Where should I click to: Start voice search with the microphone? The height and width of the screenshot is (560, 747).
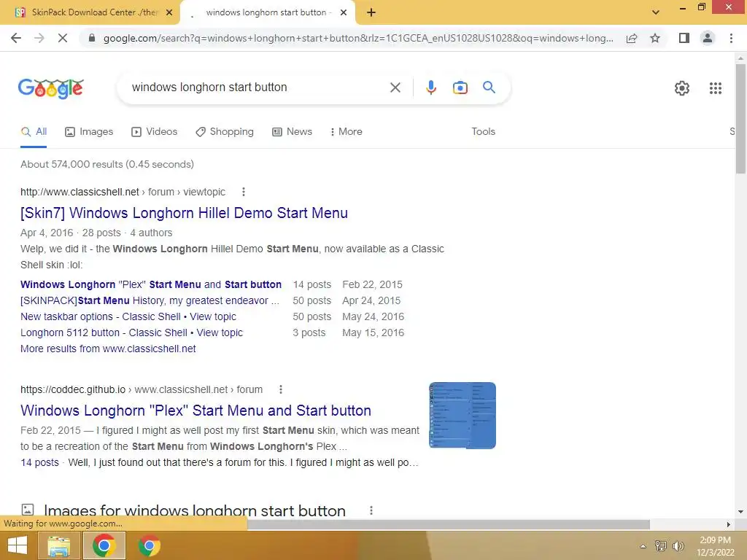point(430,87)
